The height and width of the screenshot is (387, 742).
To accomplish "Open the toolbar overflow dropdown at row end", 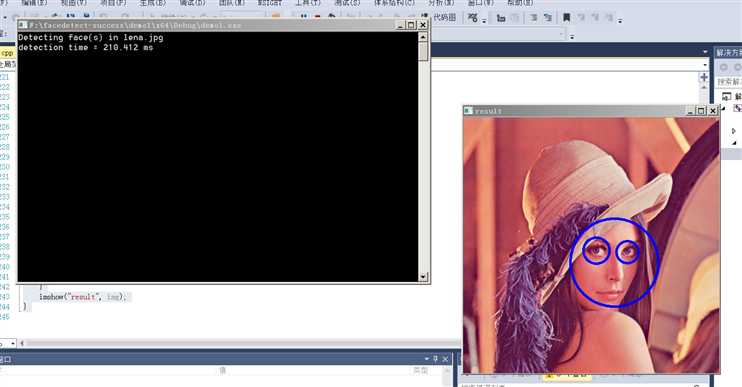I will tap(620, 21).
